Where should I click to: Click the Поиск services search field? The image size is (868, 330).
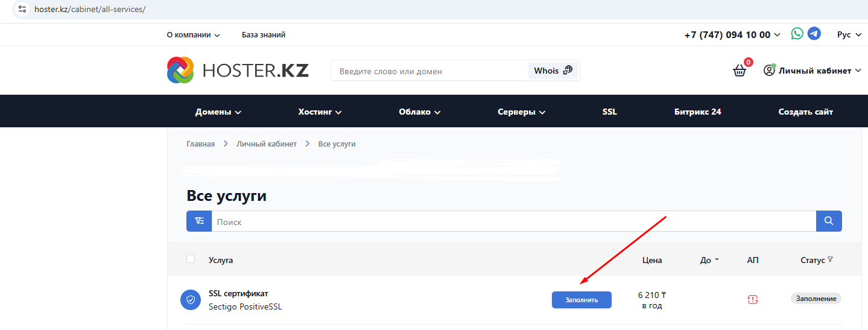pos(513,221)
